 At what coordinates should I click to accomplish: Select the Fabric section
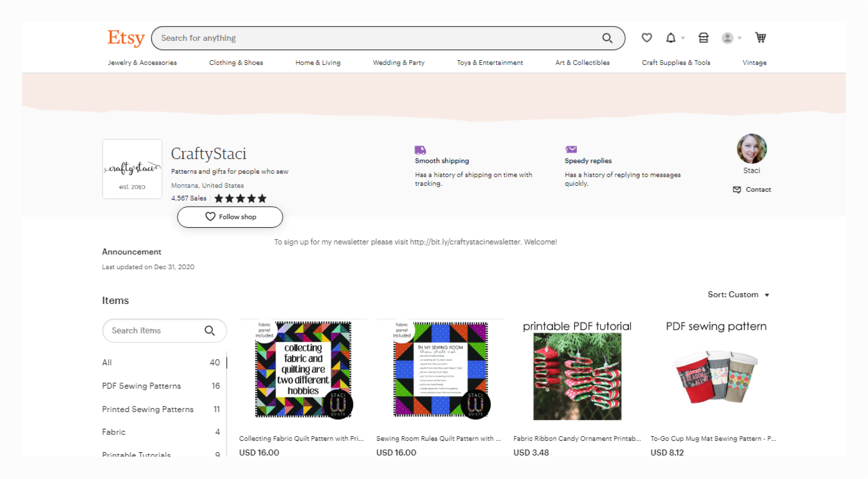[x=161, y=432]
